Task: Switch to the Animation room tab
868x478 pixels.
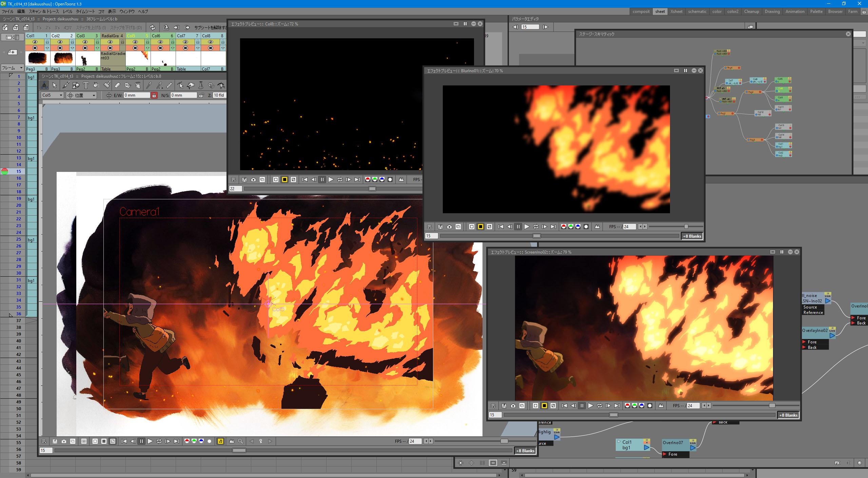Action: click(794, 11)
